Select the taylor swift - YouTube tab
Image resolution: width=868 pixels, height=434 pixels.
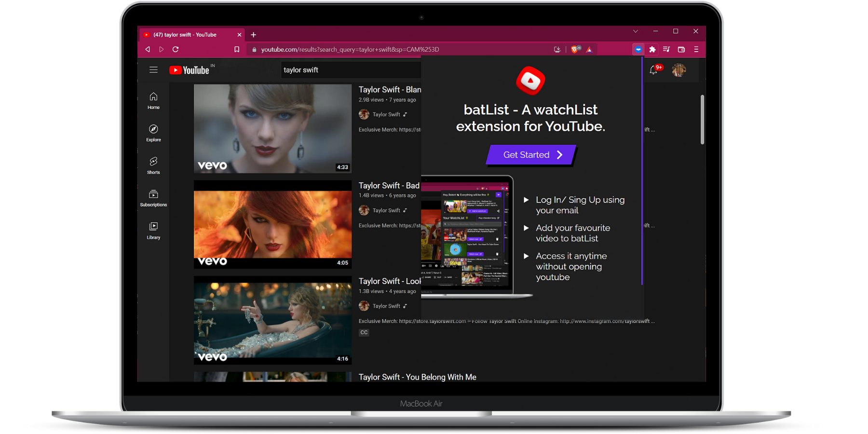192,35
